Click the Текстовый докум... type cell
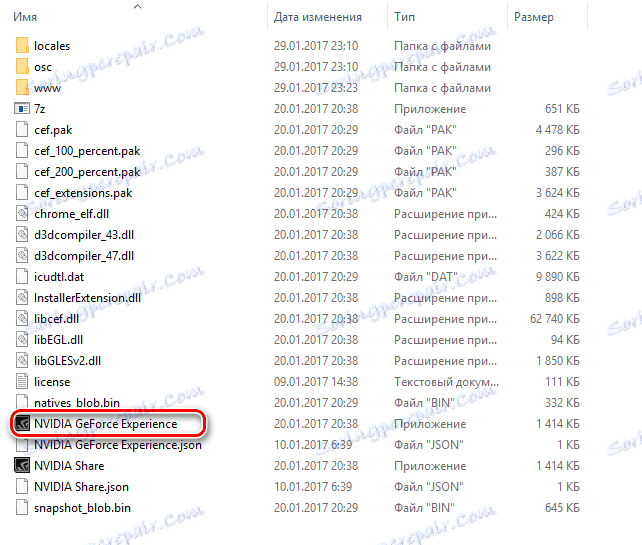This screenshot has width=642, height=545. (x=446, y=382)
